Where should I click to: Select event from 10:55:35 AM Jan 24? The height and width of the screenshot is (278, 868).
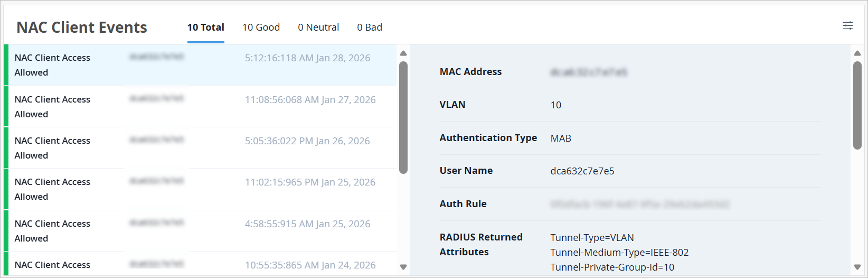201,265
